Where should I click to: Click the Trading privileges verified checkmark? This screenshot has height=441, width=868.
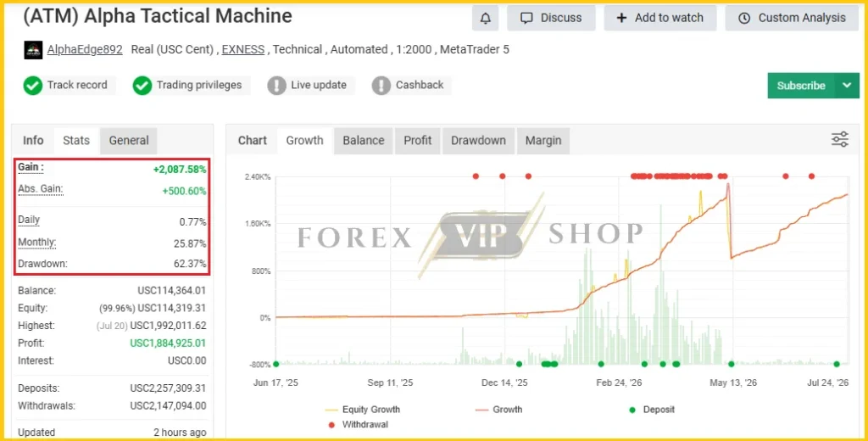click(x=142, y=86)
